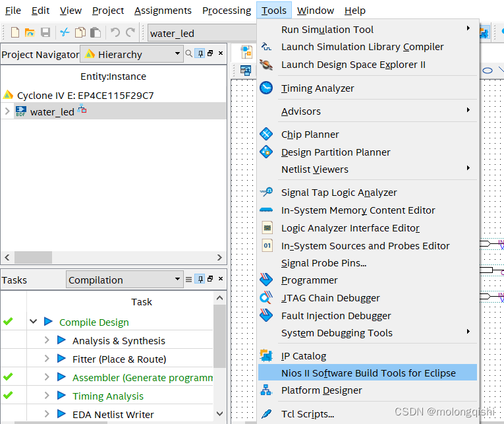The image size is (504, 424).
Task: Float the Project Navigator panel
Action: pyautogui.click(x=210, y=53)
